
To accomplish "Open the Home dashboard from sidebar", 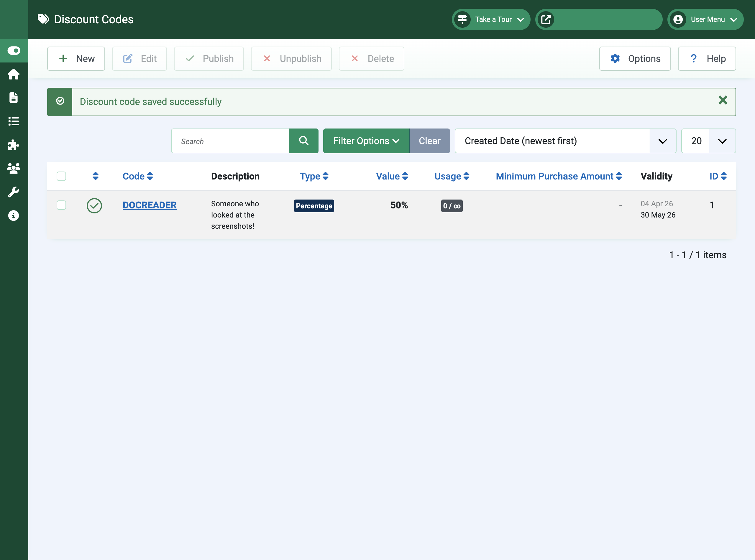I will tap(14, 74).
